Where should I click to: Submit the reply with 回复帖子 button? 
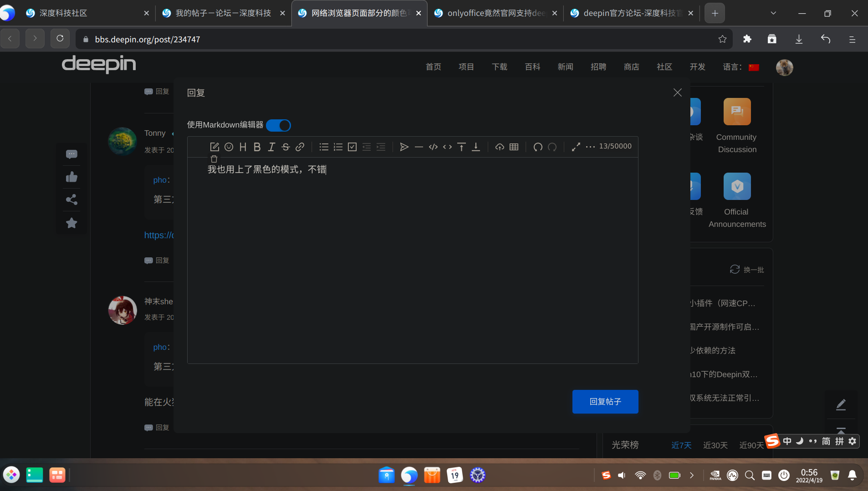605,401
